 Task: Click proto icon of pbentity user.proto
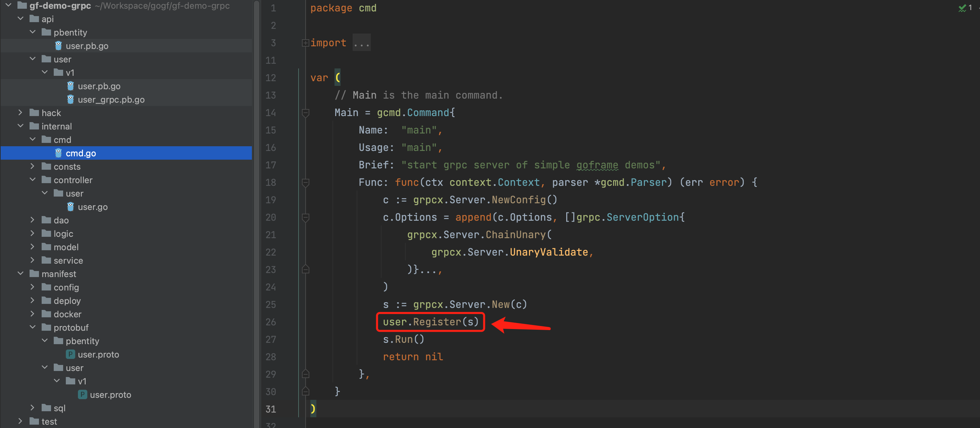[x=71, y=354]
